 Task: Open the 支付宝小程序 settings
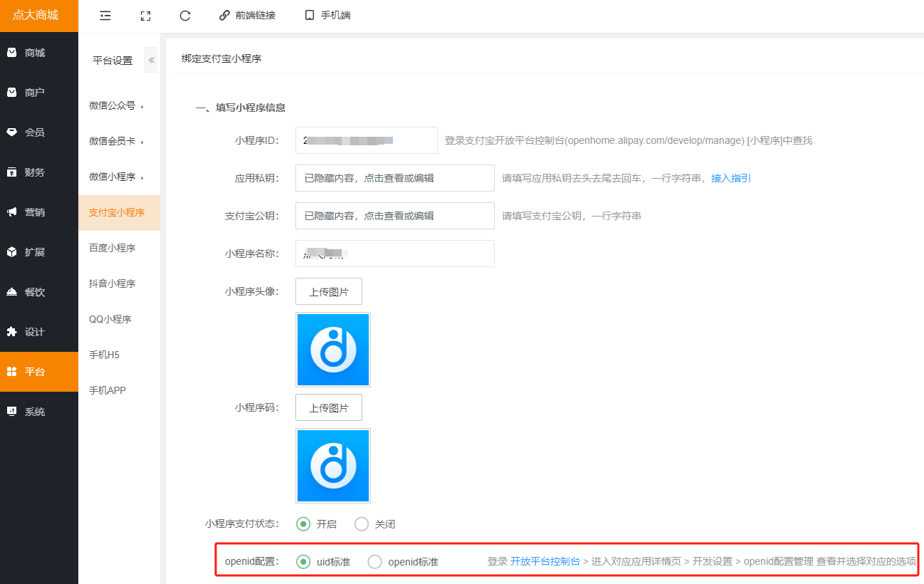tap(119, 212)
